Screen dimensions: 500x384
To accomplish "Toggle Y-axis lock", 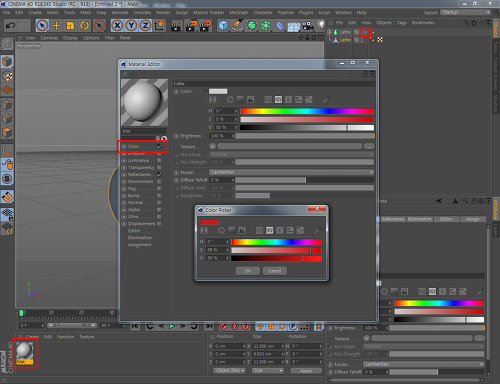I will coord(131,25).
